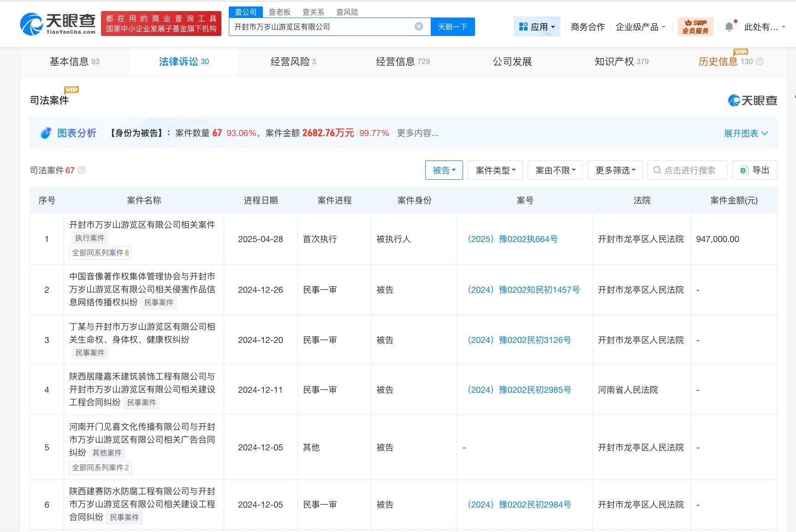Click the 天眼查 logo icon

30,21
